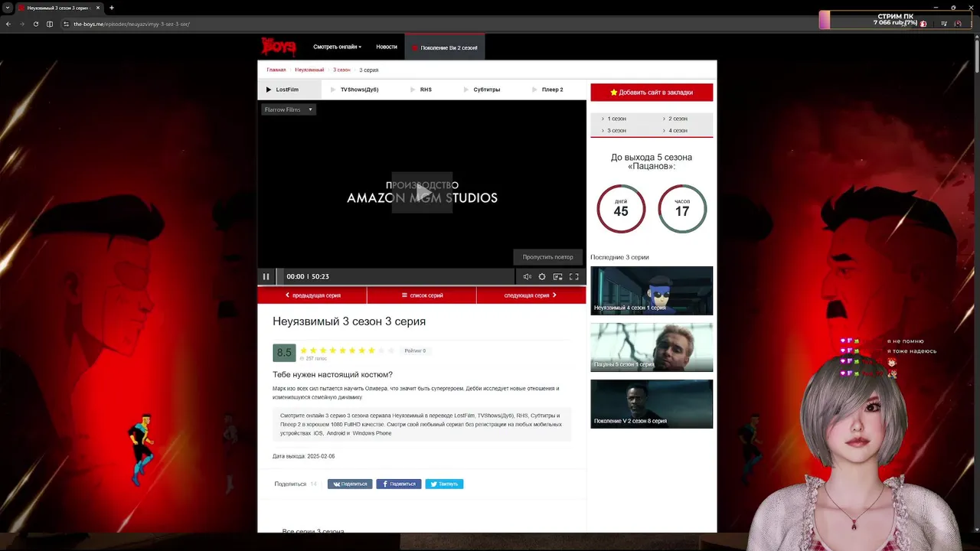Close the Неуязвимый 3 сезон tab

tap(98, 8)
